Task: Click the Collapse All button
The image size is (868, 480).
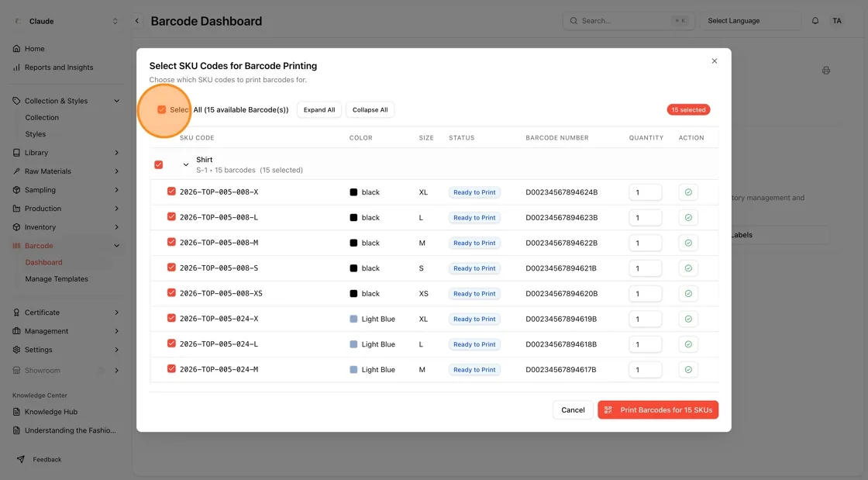Action: coord(370,109)
